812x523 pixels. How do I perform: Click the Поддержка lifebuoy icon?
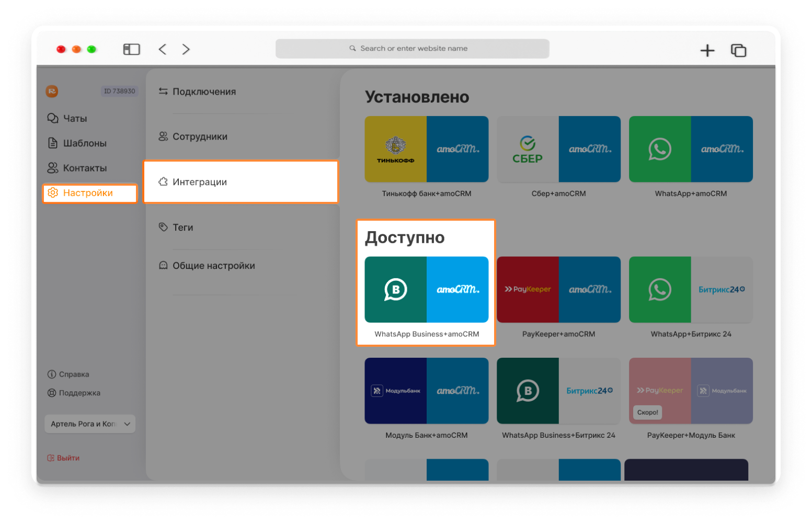[x=52, y=393]
